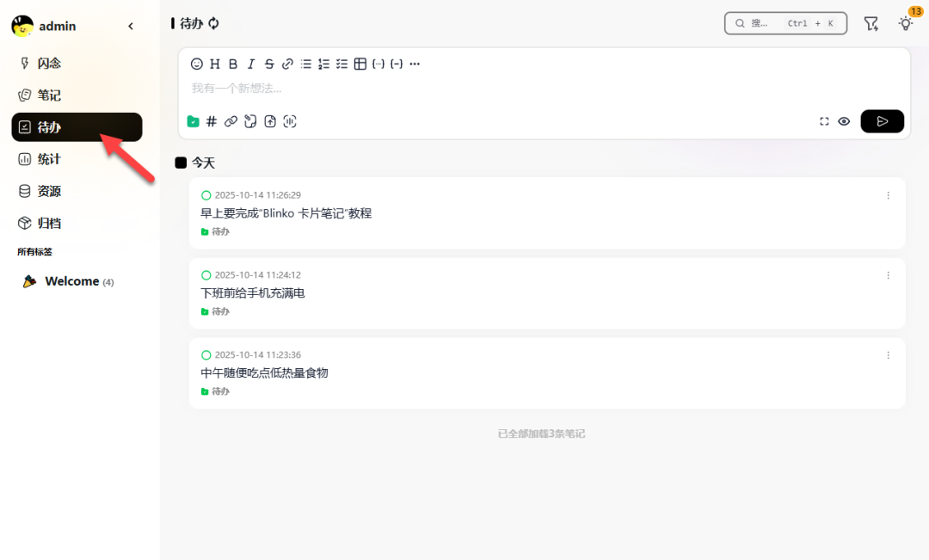This screenshot has height=560, width=929.
Task: Insert a table
Action: [x=360, y=64]
